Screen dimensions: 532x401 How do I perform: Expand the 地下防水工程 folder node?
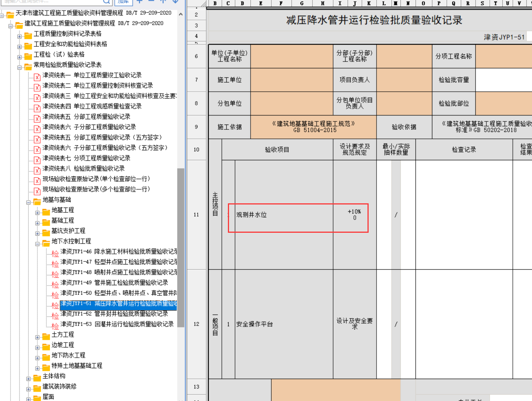37,358
